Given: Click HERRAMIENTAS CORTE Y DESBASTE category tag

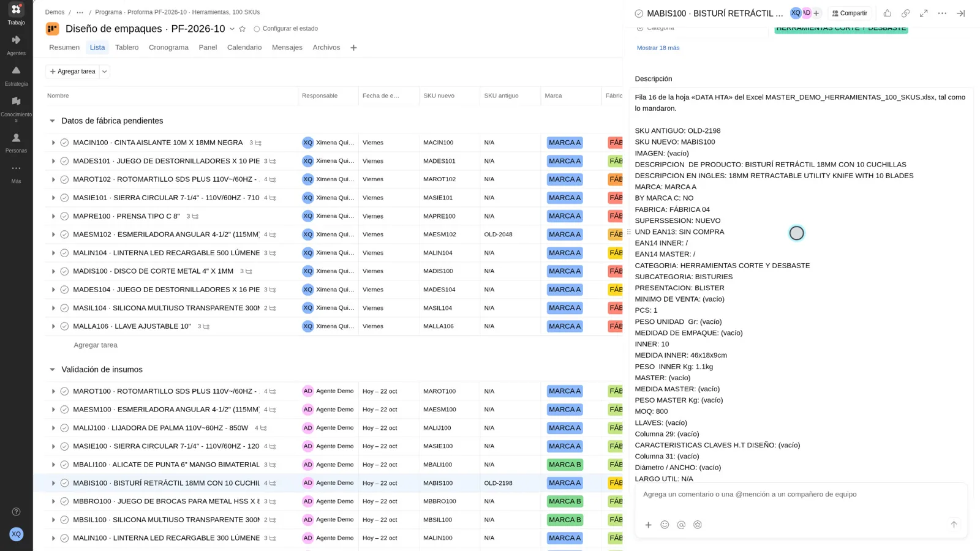Looking at the screenshot, I should 841,28.
